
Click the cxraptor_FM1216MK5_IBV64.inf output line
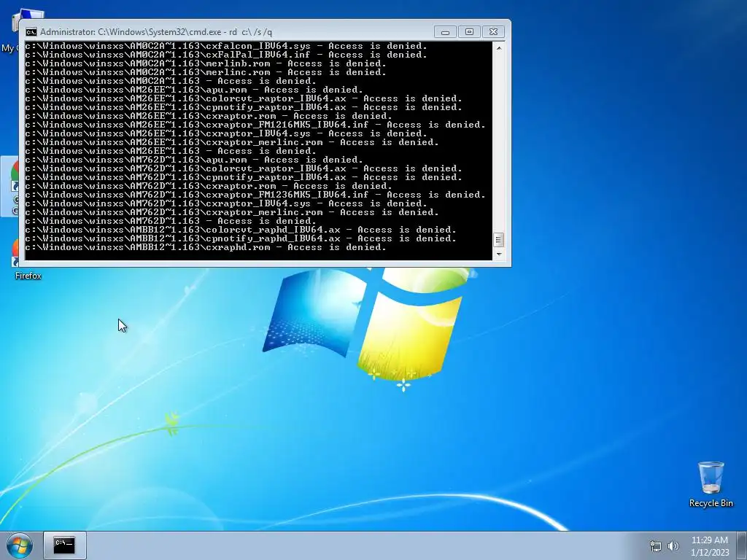(255, 125)
